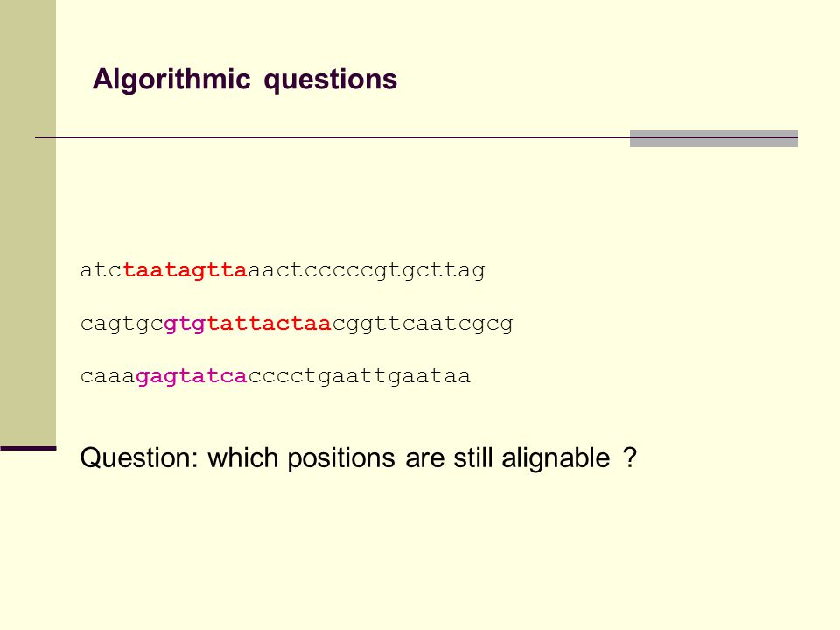The height and width of the screenshot is (630, 840).
Task: Click the word 'alignable' in the question
Action: coord(556,458)
